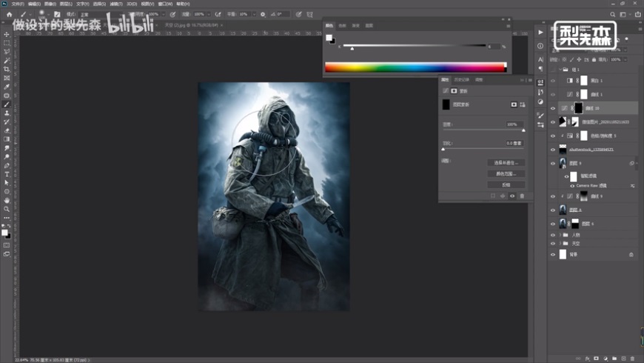Select the Frame tool
The height and width of the screenshot is (363, 644).
tap(7, 78)
